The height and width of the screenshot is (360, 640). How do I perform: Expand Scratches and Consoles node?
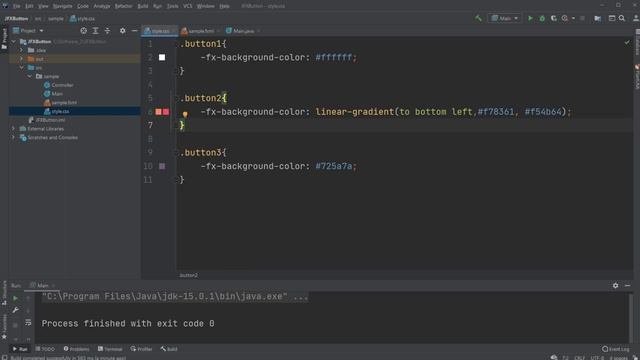coord(13,138)
